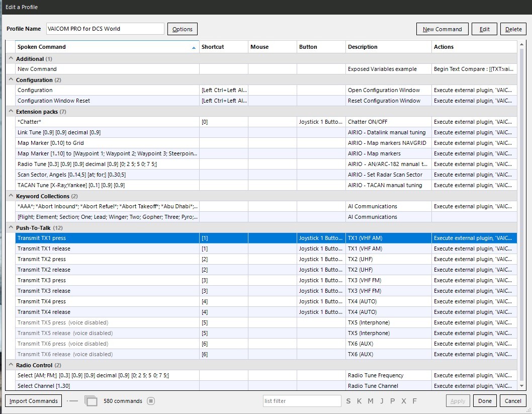This screenshot has width=532, height=414.
Task: Click the 580 commands count label
Action: coord(123,401)
